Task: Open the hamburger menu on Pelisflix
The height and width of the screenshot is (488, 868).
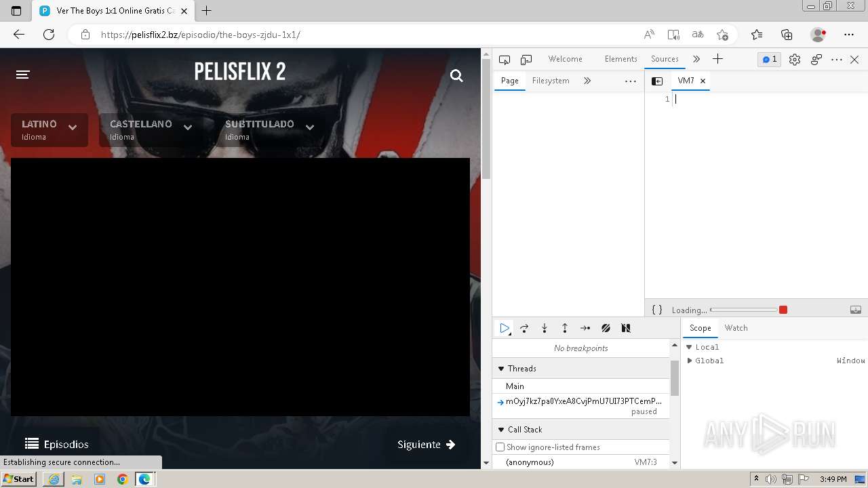Action: click(x=23, y=75)
